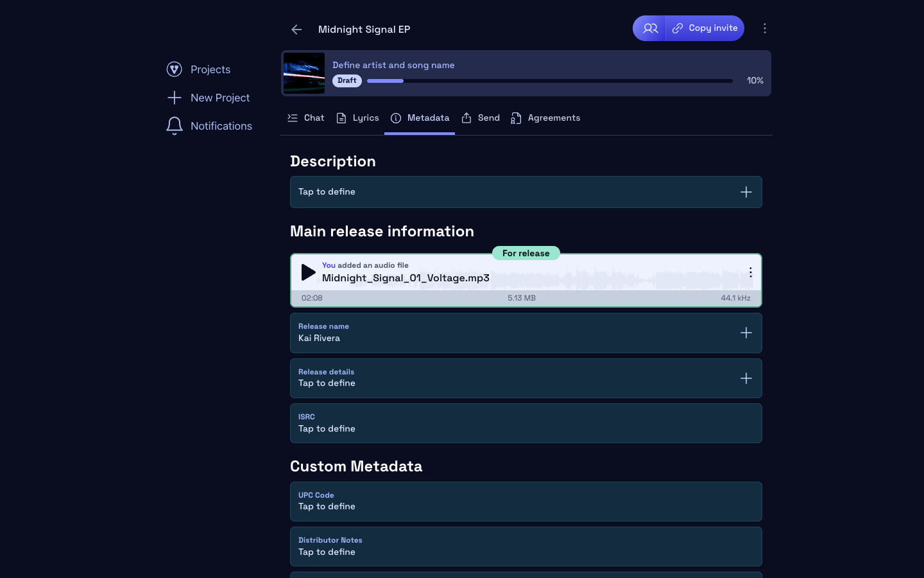The width and height of the screenshot is (924, 578).
Task: Click the Release details Tap to define field
Action: pyautogui.click(x=526, y=378)
